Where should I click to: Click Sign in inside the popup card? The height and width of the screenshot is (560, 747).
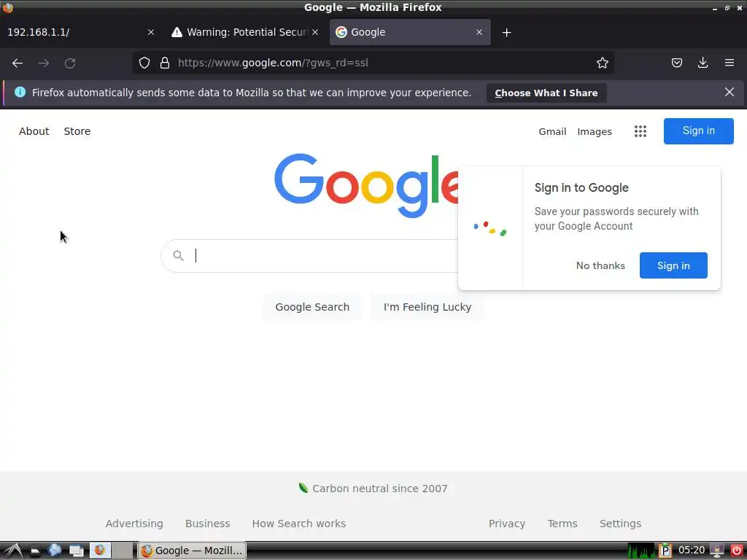(673, 265)
